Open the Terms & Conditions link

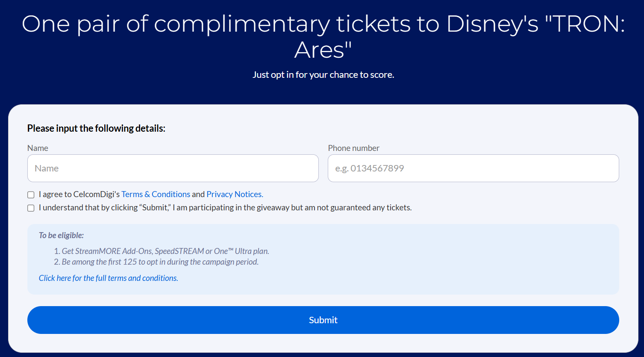[x=156, y=194]
